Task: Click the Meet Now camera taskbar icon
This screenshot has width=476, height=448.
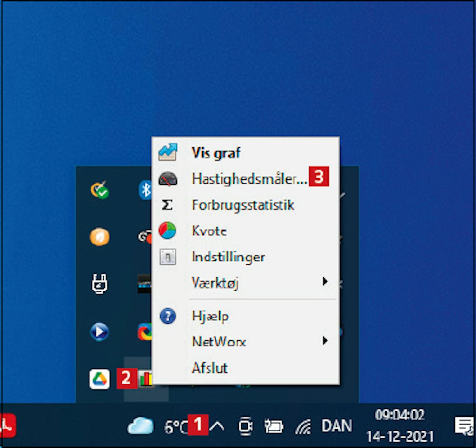Action: (x=246, y=426)
